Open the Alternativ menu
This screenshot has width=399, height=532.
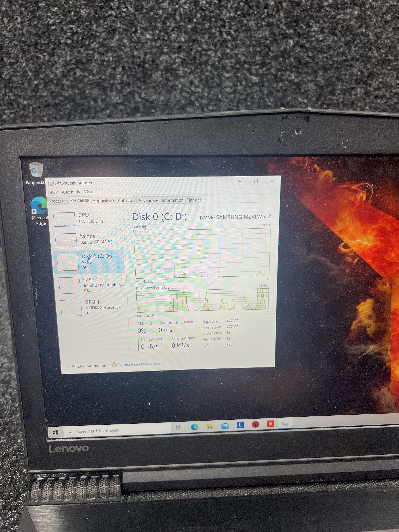pyautogui.click(x=71, y=192)
